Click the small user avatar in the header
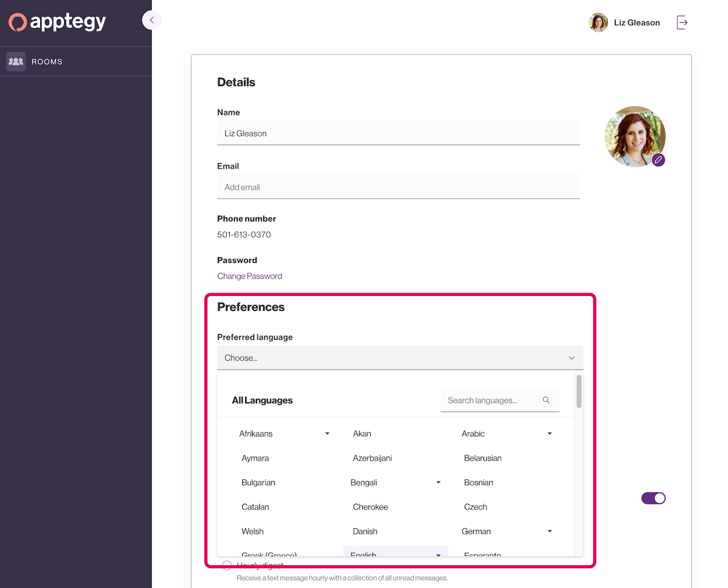Viewport: 728px width, 588px height. [x=598, y=23]
